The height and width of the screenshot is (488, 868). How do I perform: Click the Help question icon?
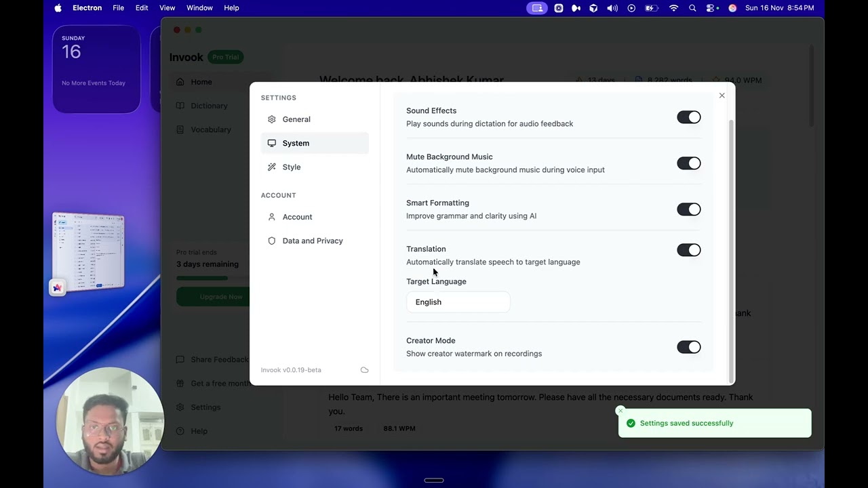coord(180,431)
